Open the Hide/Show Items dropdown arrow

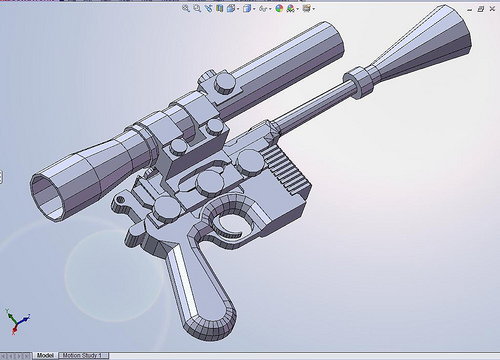coord(270,9)
